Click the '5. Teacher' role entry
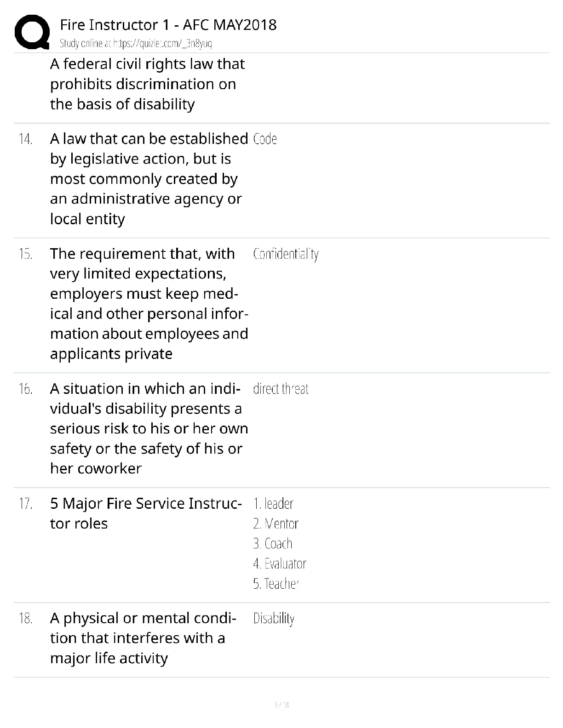This screenshot has height=728, width=563. [x=276, y=584]
